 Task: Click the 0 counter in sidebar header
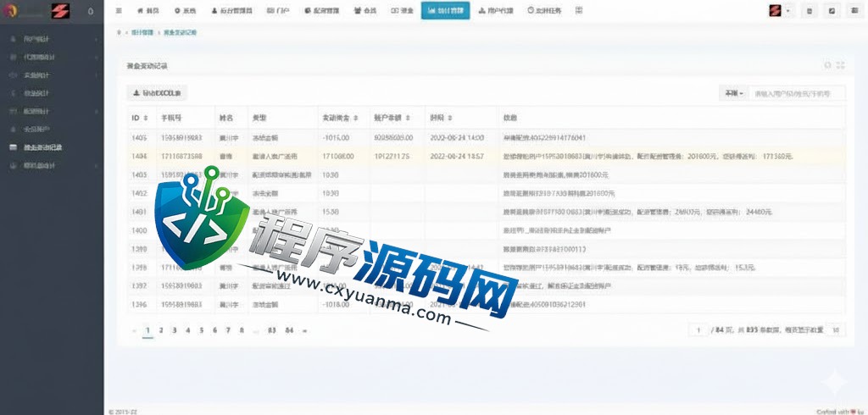tap(91, 11)
